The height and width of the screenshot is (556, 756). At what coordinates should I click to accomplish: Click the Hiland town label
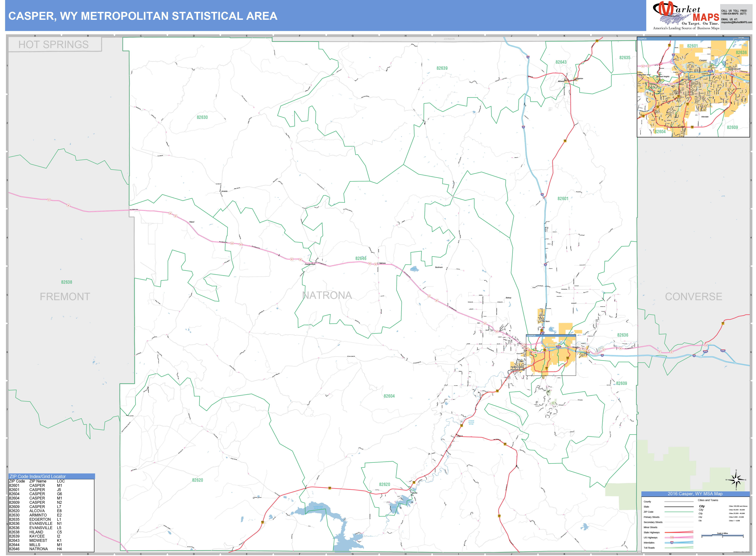tap(192, 222)
